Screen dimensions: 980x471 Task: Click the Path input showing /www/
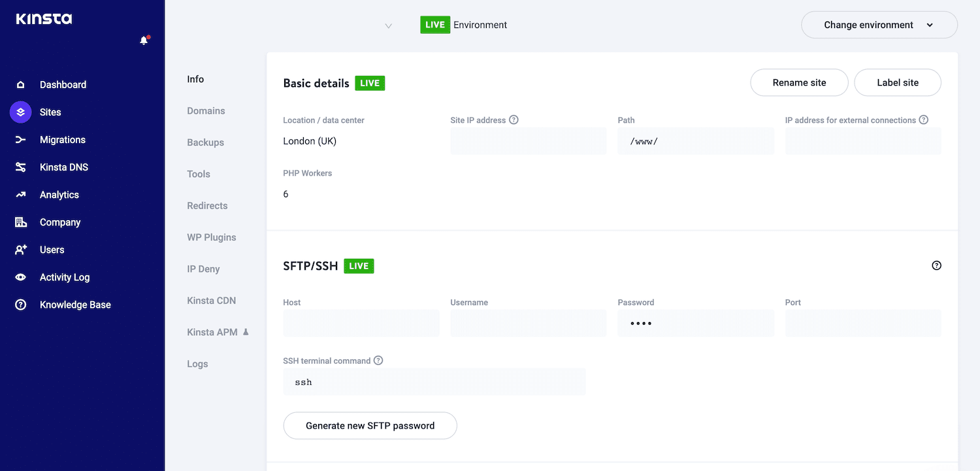695,140
